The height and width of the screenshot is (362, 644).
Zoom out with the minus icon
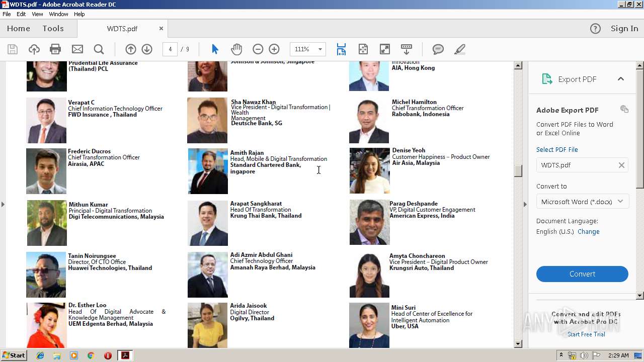(258, 49)
